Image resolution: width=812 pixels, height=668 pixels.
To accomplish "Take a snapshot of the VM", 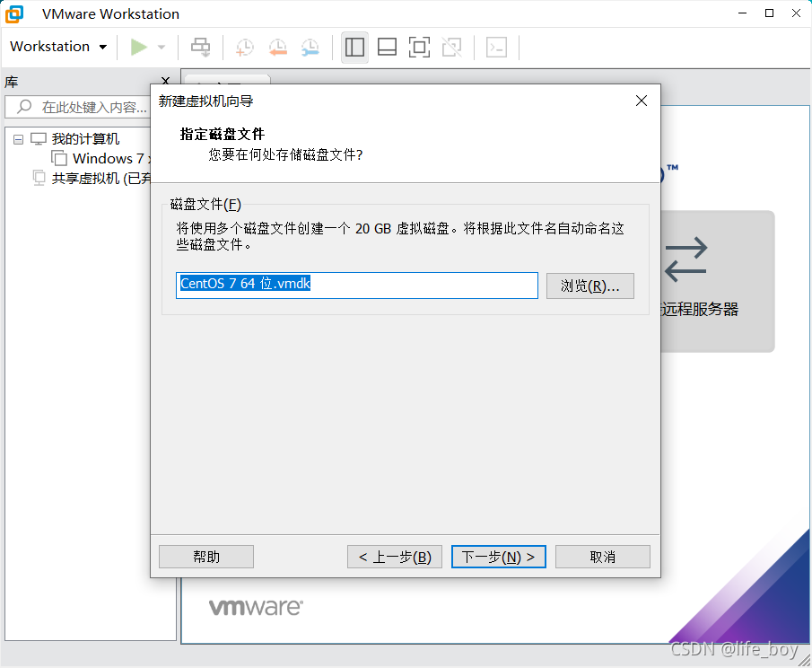I will point(244,48).
